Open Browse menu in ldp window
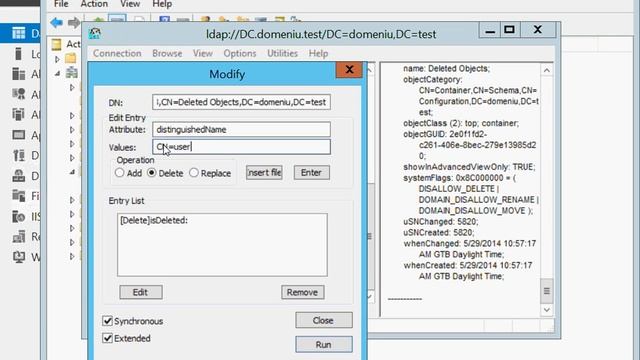Viewport: 640px width, 360px height. click(x=167, y=53)
